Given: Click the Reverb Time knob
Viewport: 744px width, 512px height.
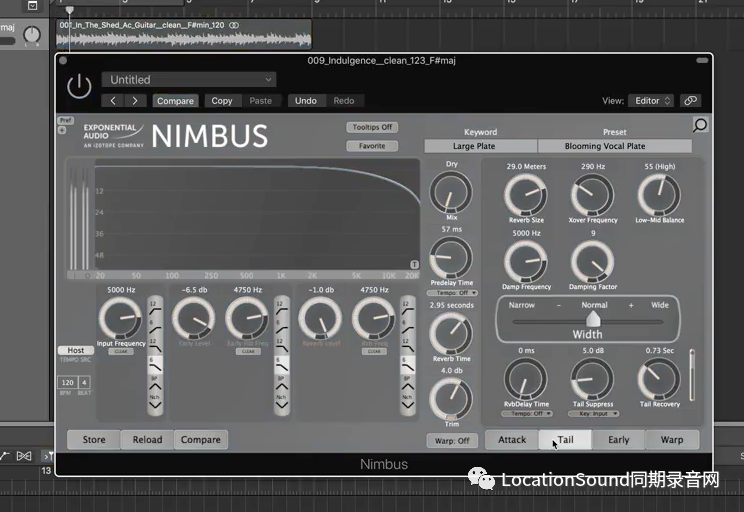Looking at the screenshot, I should [x=451, y=334].
